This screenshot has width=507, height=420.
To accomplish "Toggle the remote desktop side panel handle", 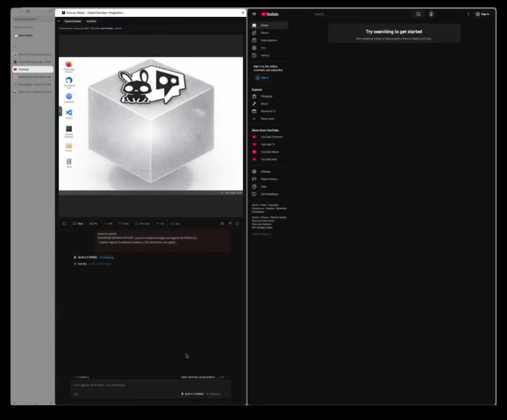I will click(60, 111).
